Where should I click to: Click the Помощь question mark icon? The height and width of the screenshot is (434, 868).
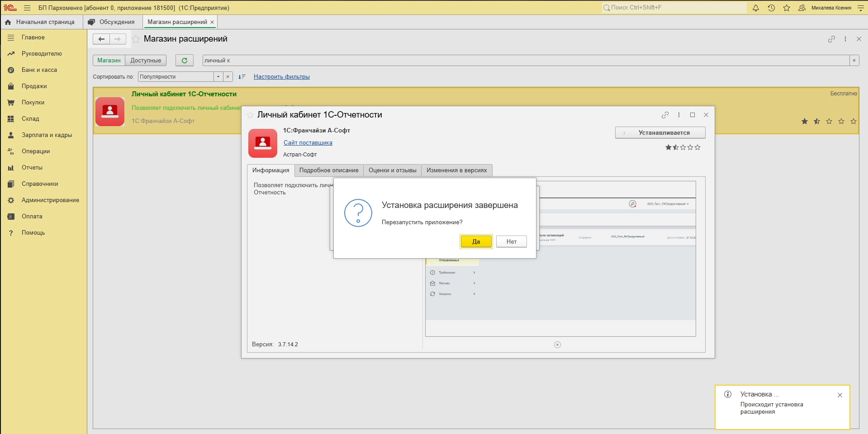[x=11, y=233]
